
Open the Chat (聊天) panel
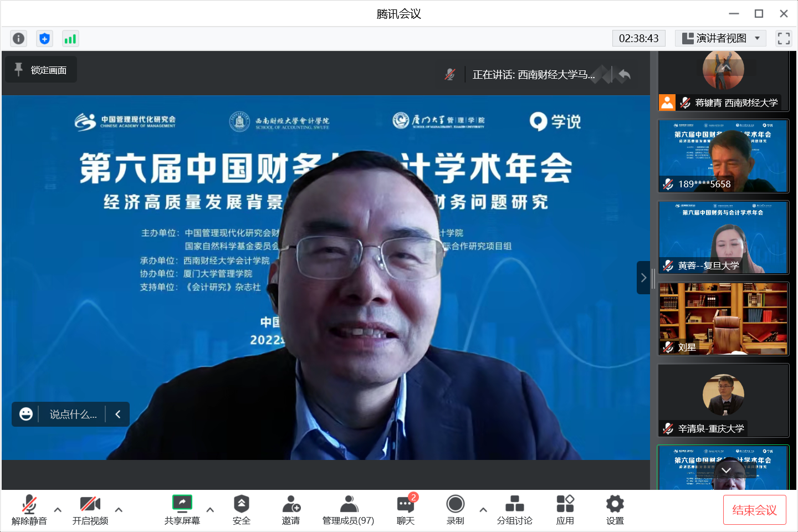[406, 510]
